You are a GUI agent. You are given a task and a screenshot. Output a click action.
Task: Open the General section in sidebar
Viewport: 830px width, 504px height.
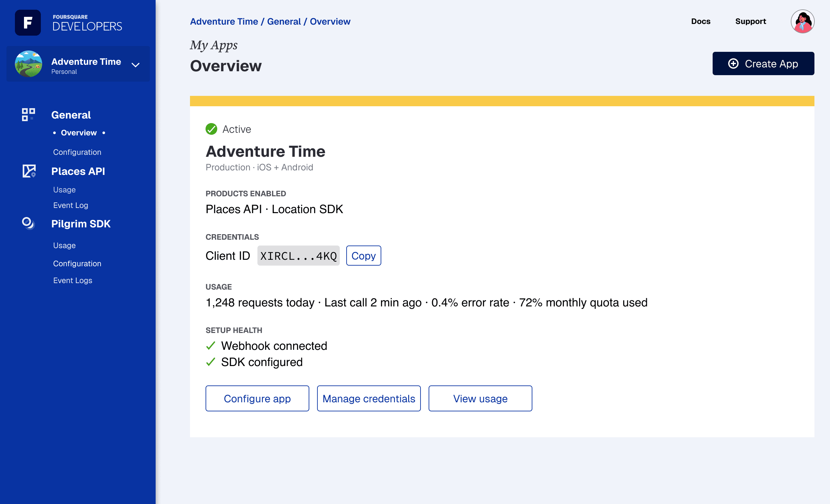click(x=71, y=115)
